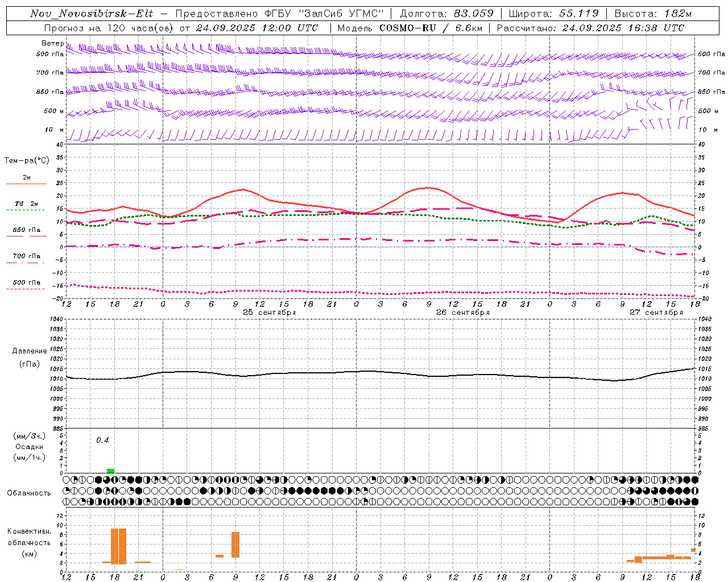Click the 'Широта: 55.119' value
This screenshot has width=728, height=582.
554,14
